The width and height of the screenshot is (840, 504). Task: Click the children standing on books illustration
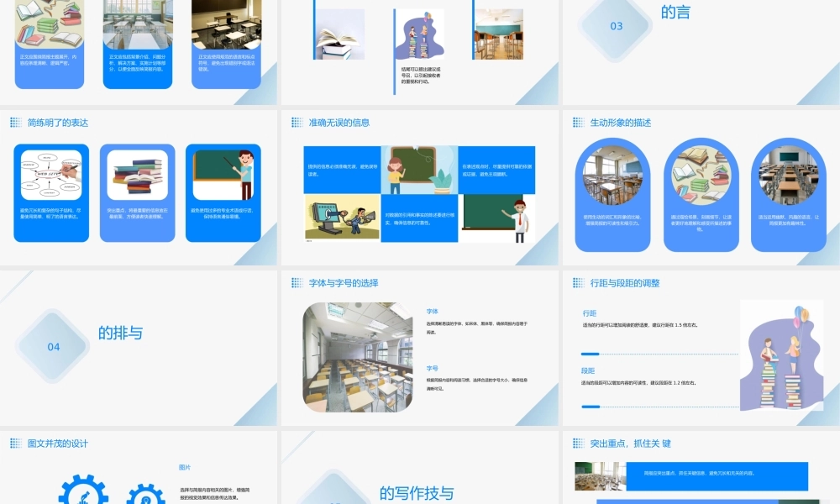(781, 355)
